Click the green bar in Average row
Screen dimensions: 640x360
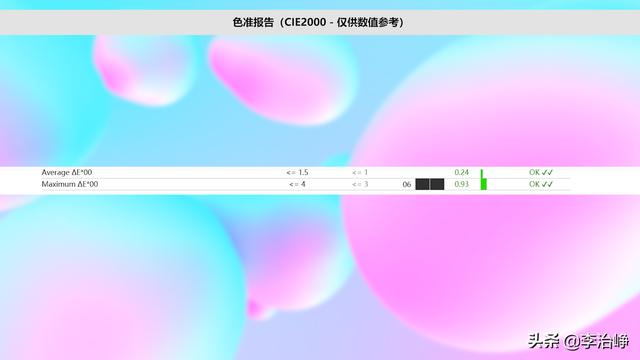click(482, 173)
